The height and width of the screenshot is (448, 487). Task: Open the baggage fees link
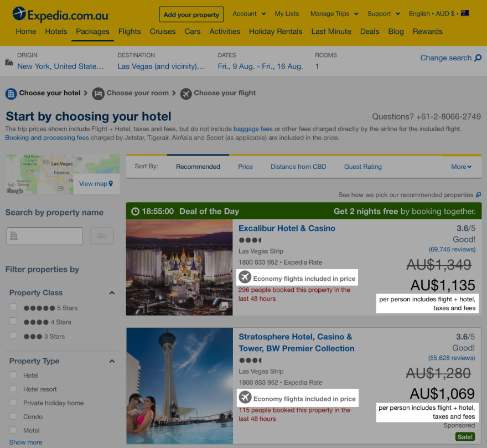[x=253, y=128]
